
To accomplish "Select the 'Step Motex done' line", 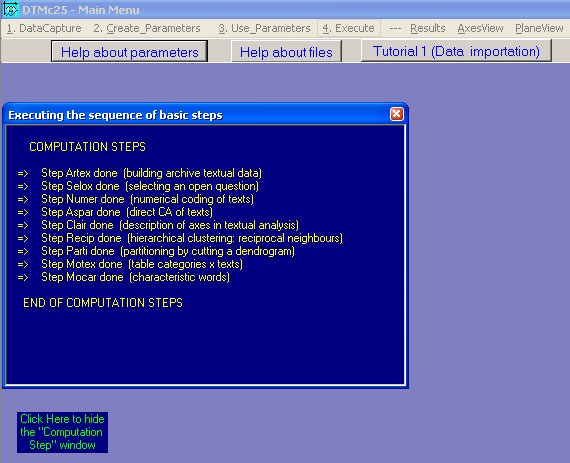I will tap(130, 264).
